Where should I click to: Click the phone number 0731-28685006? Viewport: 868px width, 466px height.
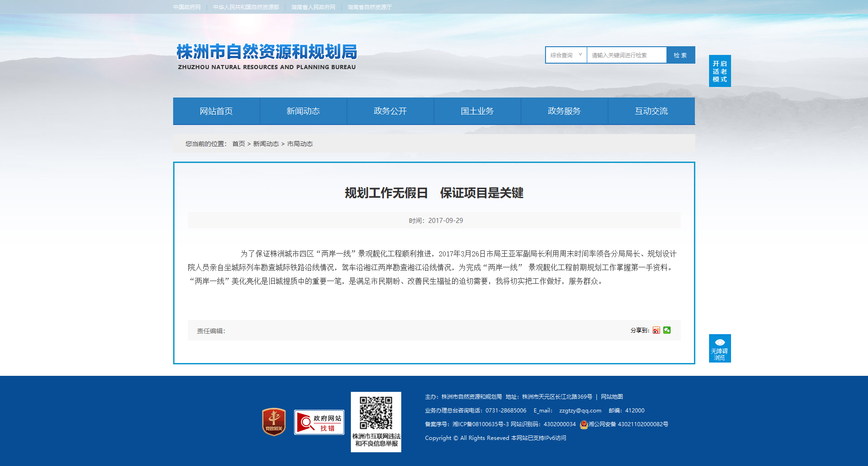506,411
